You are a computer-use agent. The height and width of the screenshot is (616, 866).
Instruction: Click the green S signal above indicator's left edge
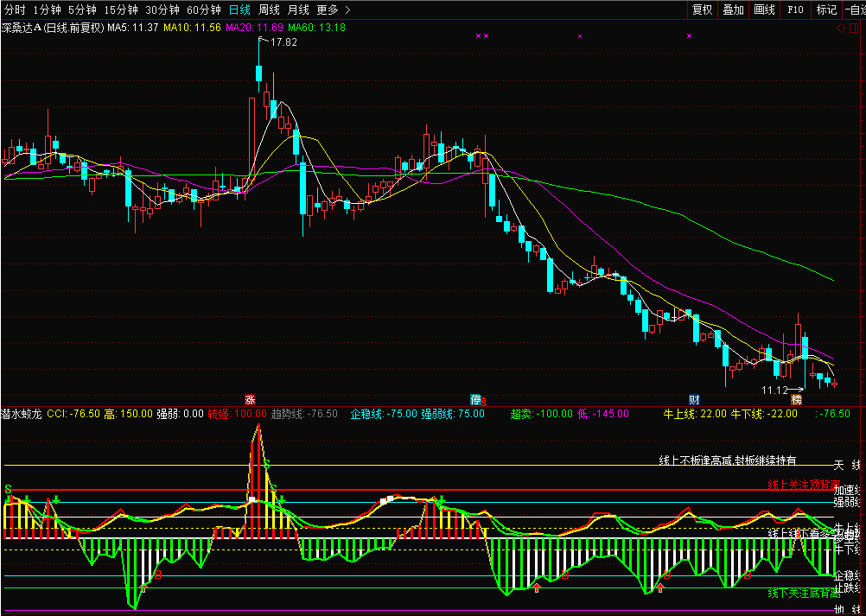tap(8, 489)
